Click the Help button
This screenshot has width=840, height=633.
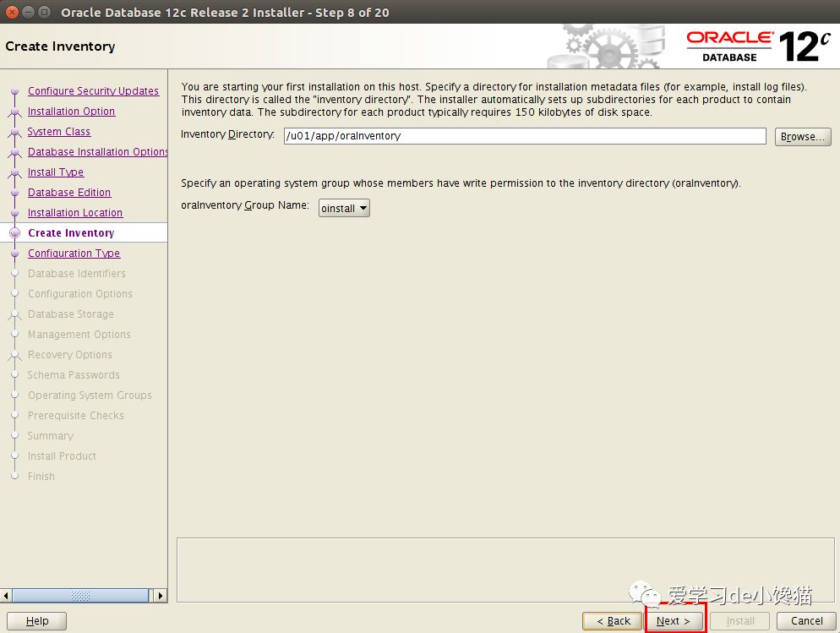(x=37, y=620)
